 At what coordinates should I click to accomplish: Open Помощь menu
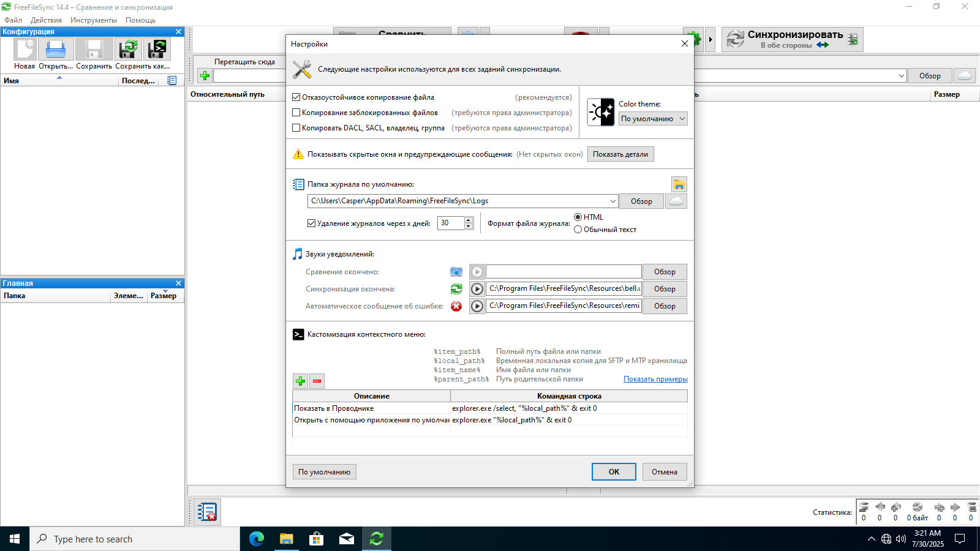pos(141,20)
